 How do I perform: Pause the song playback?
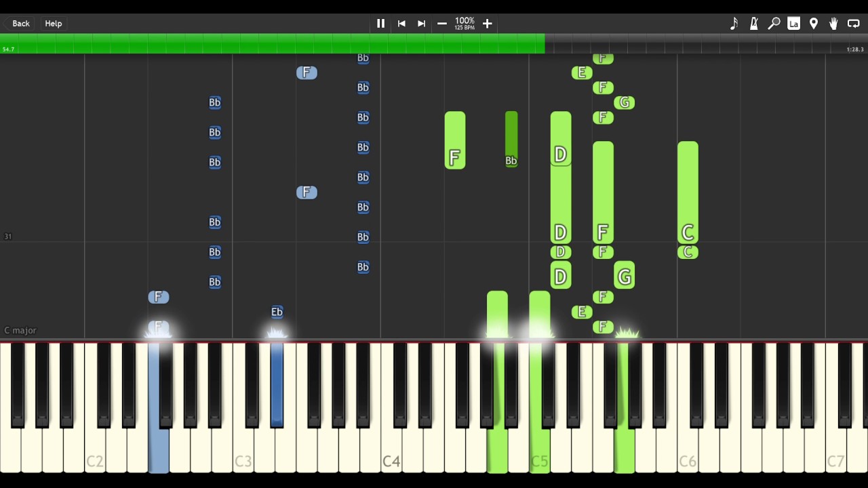tap(380, 24)
